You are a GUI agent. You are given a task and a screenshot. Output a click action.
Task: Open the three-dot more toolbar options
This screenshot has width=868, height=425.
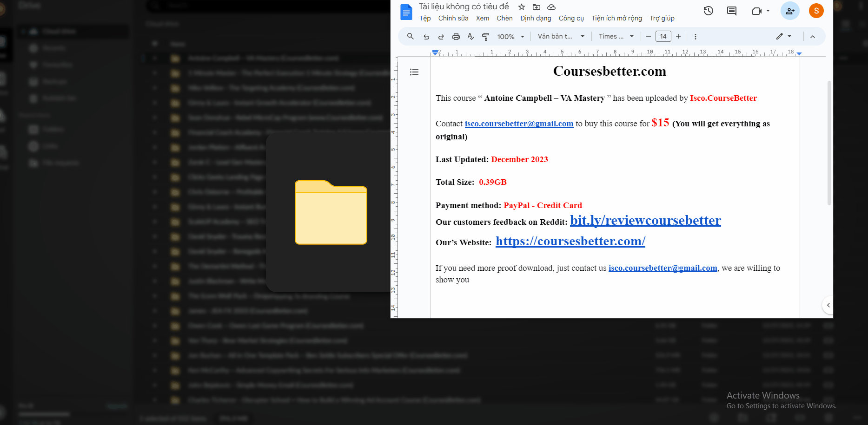[x=696, y=37]
